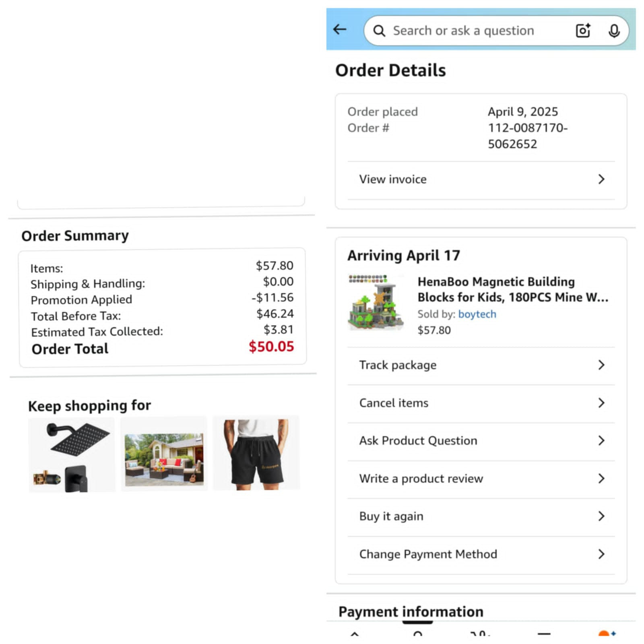Open the Track package chevron
Screen dimensions: 644x644
[601, 365]
